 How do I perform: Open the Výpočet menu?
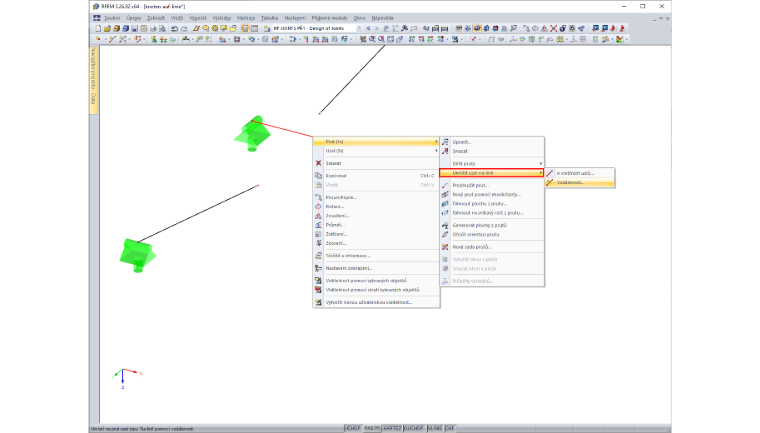coord(198,18)
